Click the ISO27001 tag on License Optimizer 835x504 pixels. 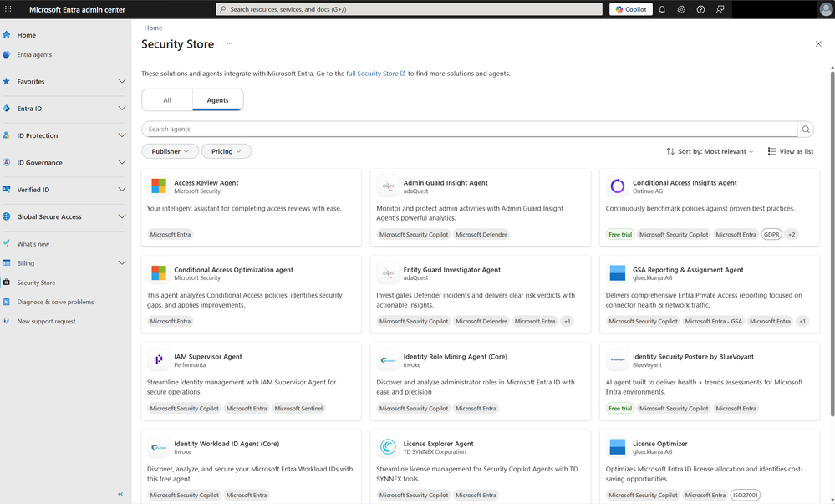(x=745, y=495)
